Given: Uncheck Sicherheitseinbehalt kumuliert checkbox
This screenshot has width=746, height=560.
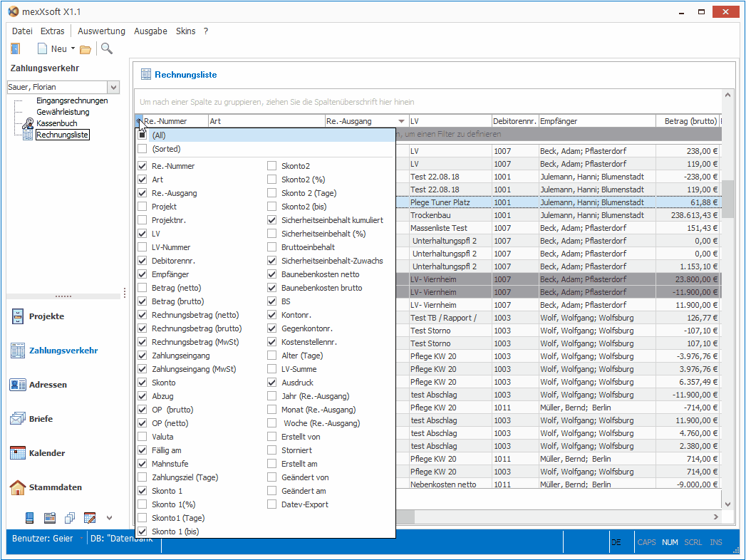Looking at the screenshot, I should (x=271, y=220).
